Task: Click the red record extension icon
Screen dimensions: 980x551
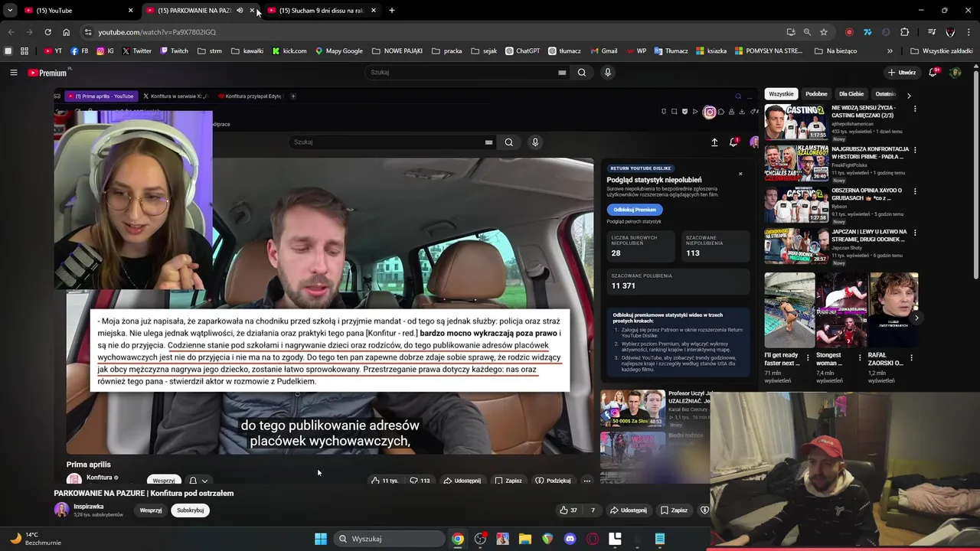Action: click(849, 32)
